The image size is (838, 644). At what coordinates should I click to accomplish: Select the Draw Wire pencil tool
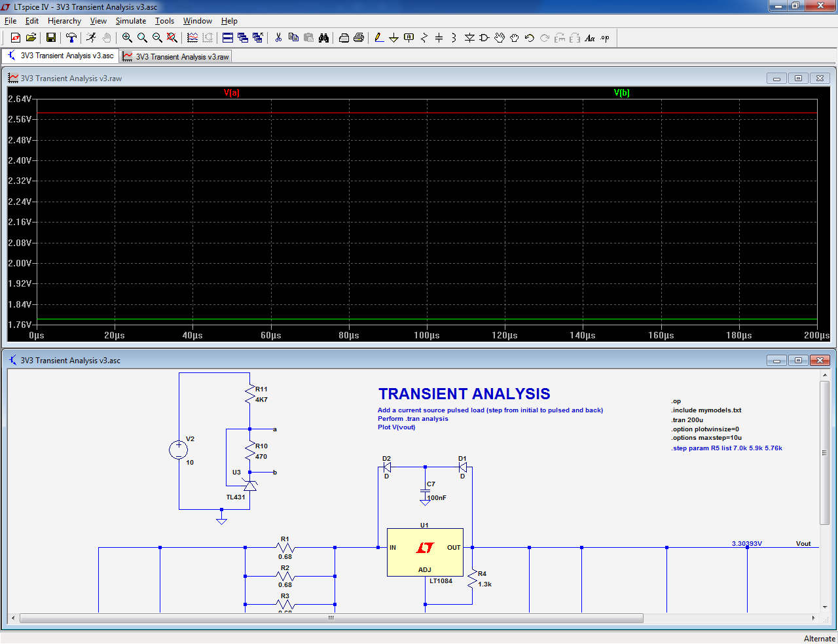pos(379,38)
